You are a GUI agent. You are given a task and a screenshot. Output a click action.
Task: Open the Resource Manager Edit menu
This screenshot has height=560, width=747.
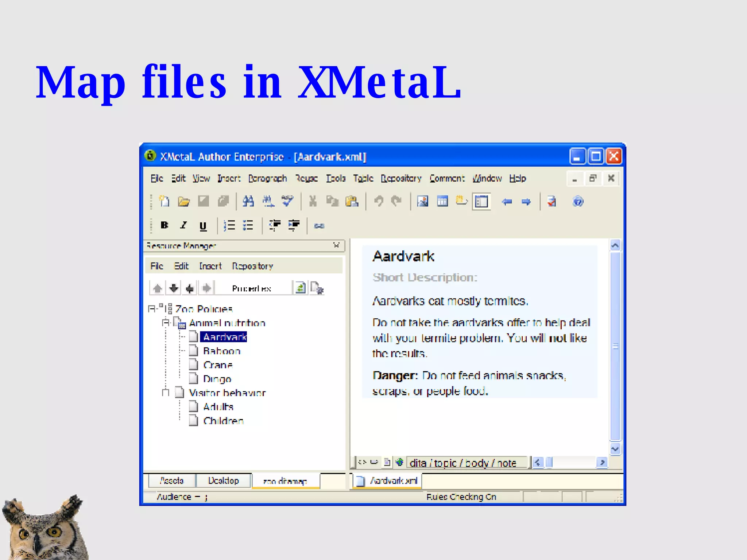[x=181, y=266]
